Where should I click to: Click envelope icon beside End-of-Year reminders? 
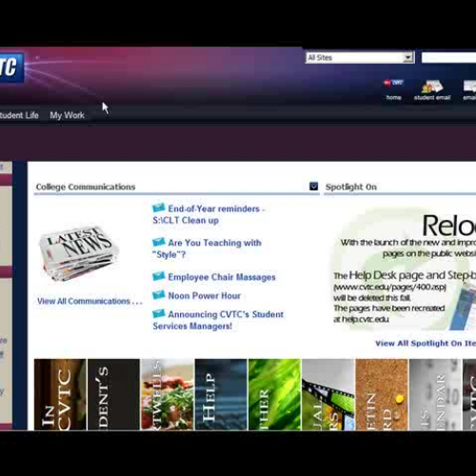coord(159,208)
